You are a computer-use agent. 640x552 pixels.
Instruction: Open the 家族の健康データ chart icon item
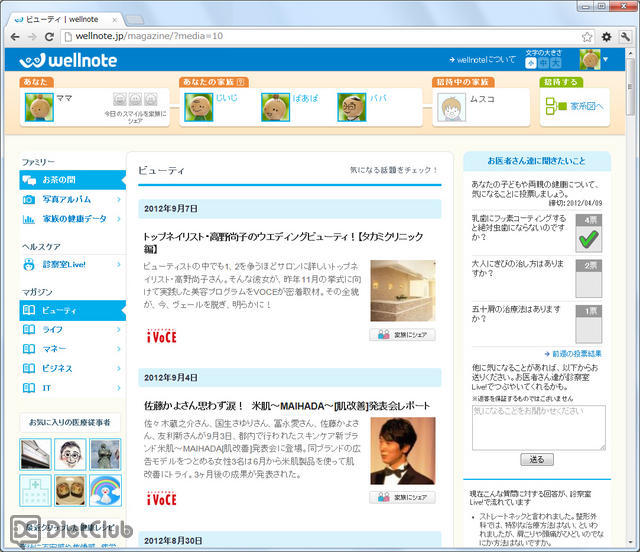[x=29, y=218]
